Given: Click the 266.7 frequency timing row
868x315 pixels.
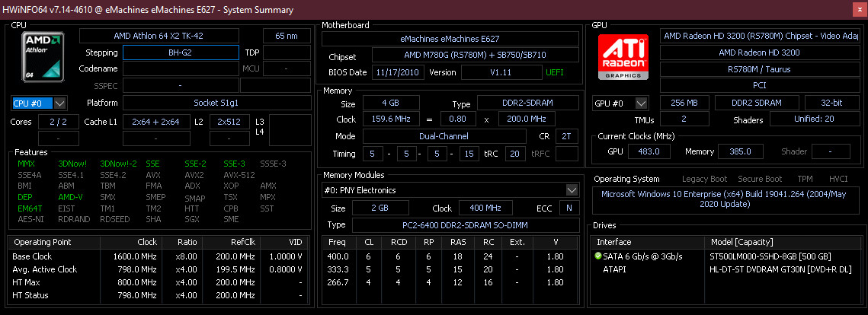Looking at the screenshot, I should (x=450, y=282).
